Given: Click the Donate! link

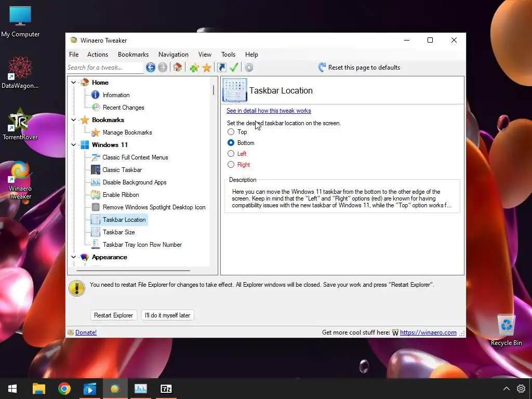Looking at the screenshot, I should click(x=86, y=332).
